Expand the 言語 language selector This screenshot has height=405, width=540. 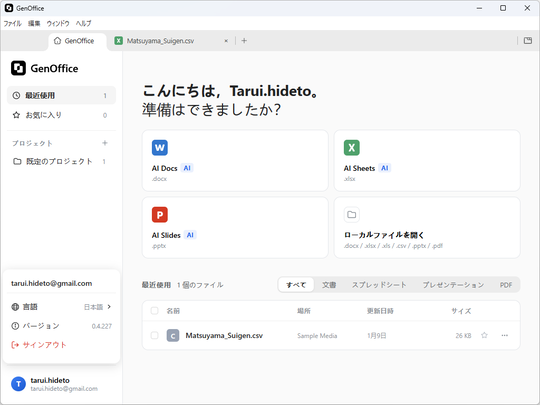[x=61, y=307]
